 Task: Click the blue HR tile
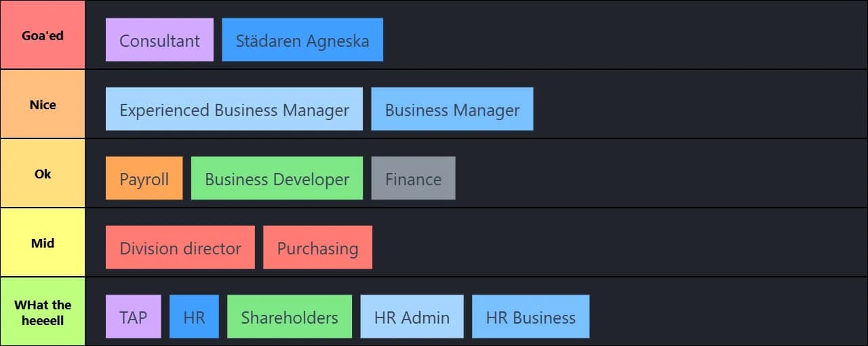pos(194,317)
